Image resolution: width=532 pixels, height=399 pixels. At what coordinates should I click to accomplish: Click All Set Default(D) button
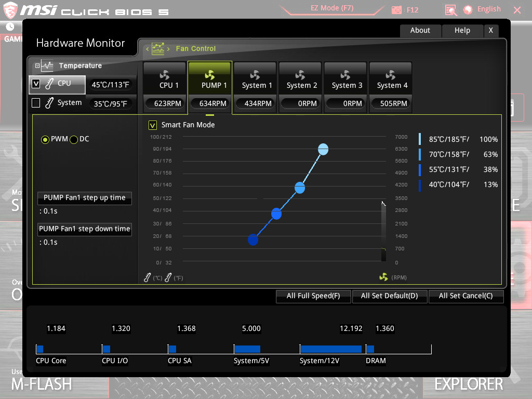point(390,296)
